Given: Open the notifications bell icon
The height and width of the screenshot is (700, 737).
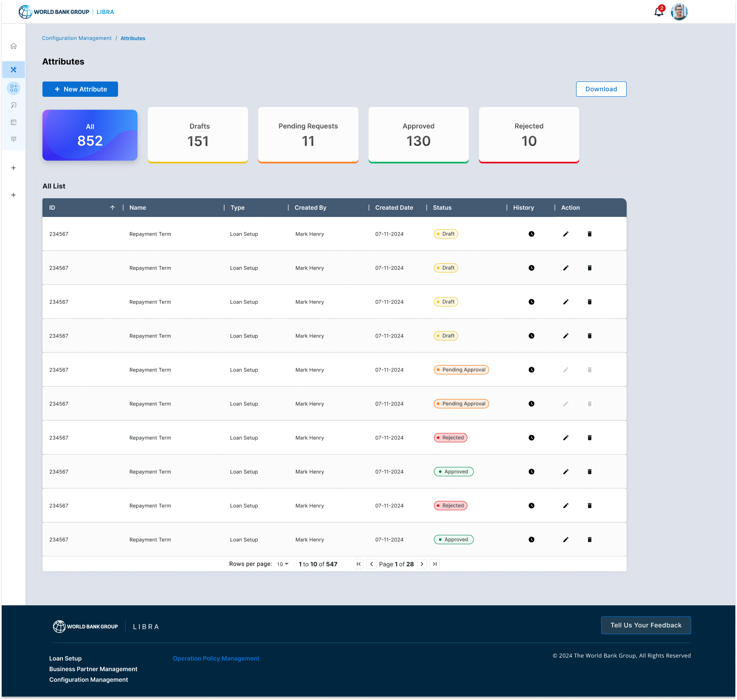Looking at the screenshot, I should pyautogui.click(x=658, y=12).
